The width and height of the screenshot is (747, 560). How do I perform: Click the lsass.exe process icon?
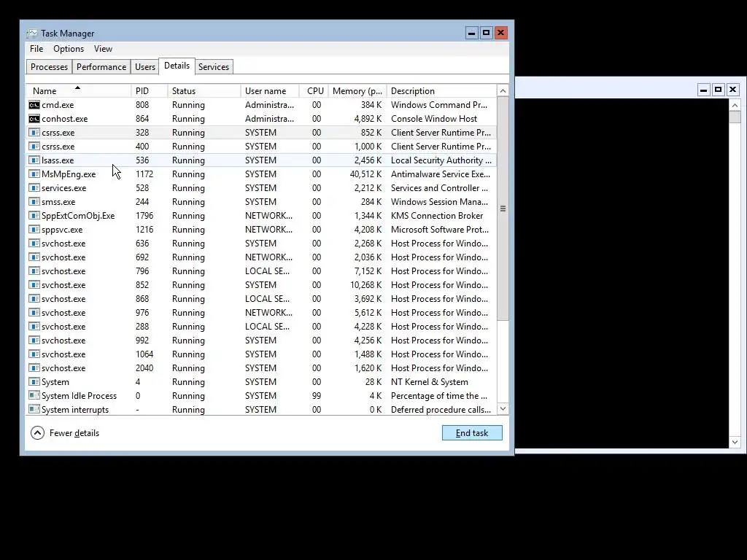pos(34,160)
